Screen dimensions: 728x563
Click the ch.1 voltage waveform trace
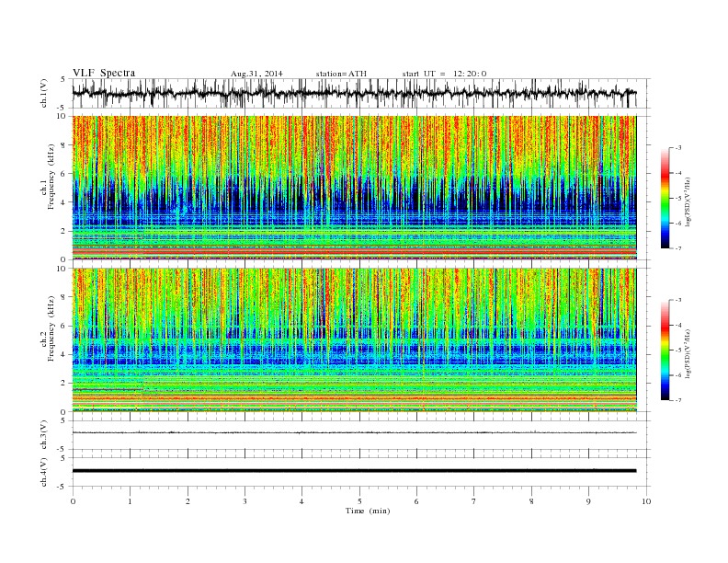coord(354,93)
